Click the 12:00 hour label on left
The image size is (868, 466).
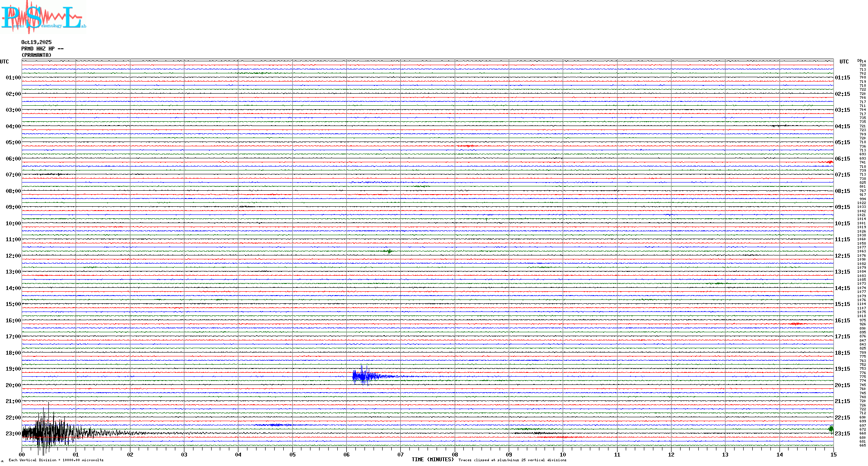13,256
